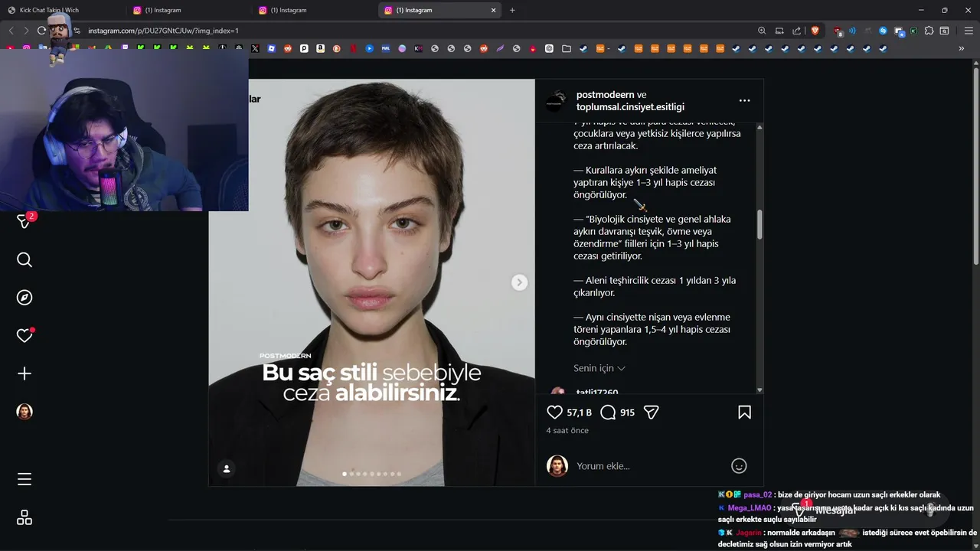Open the Roblox bookmark icon

(x=272, y=48)
